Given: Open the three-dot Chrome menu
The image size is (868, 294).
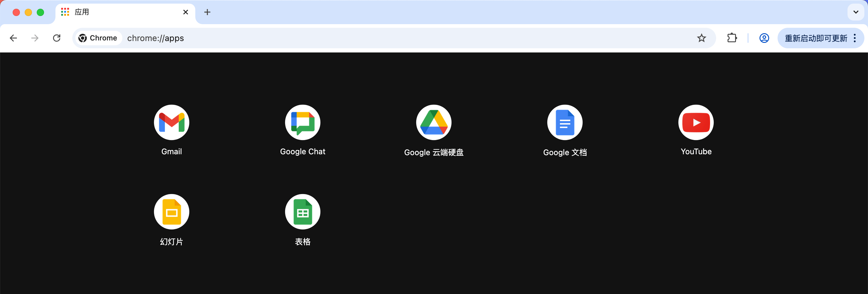Looking at the screenshot, I should [855, 38].
